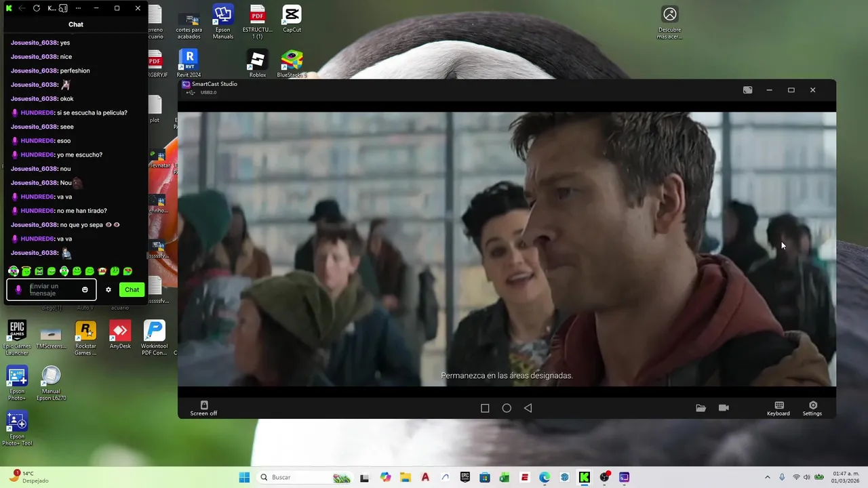This screenshot has height=488, width=868.
Task: Open the CapCut desktop shortcut
Action: click(x=292, y=18)
